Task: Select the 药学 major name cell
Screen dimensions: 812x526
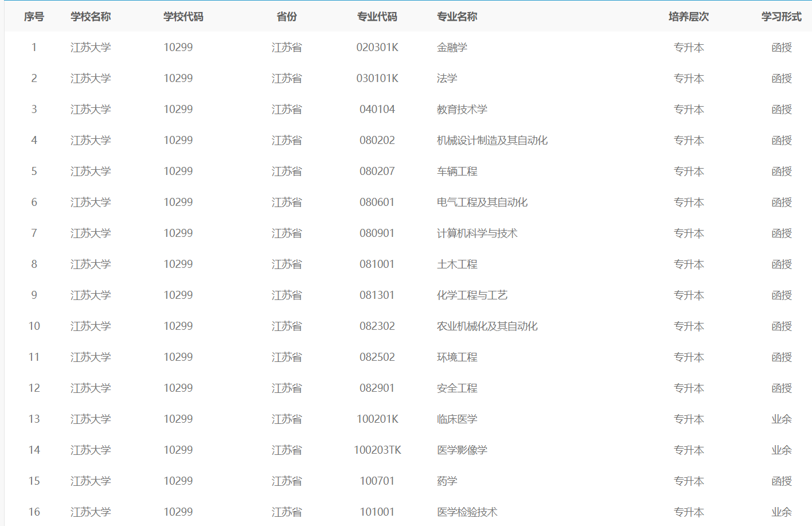Action: [x=447, y=481]
